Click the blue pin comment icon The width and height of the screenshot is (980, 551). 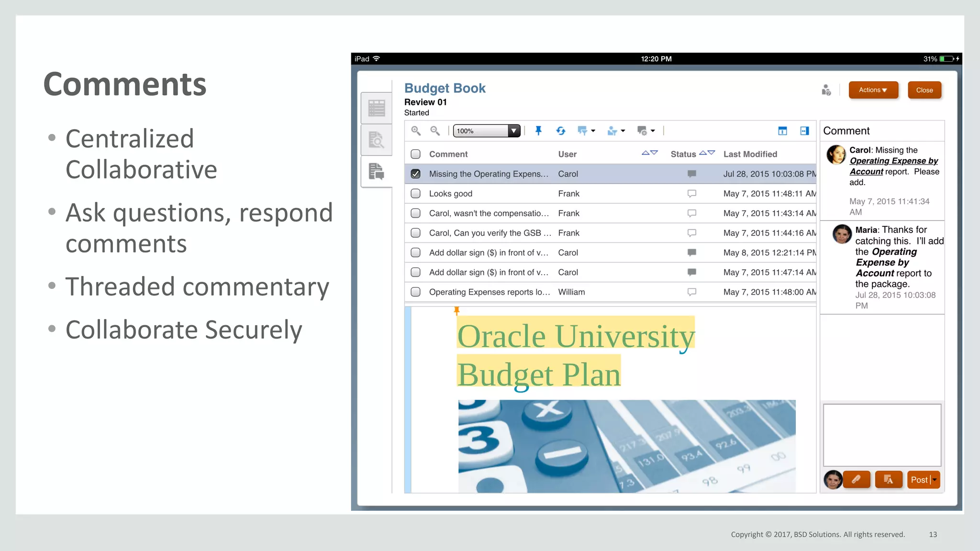[538, 131]
